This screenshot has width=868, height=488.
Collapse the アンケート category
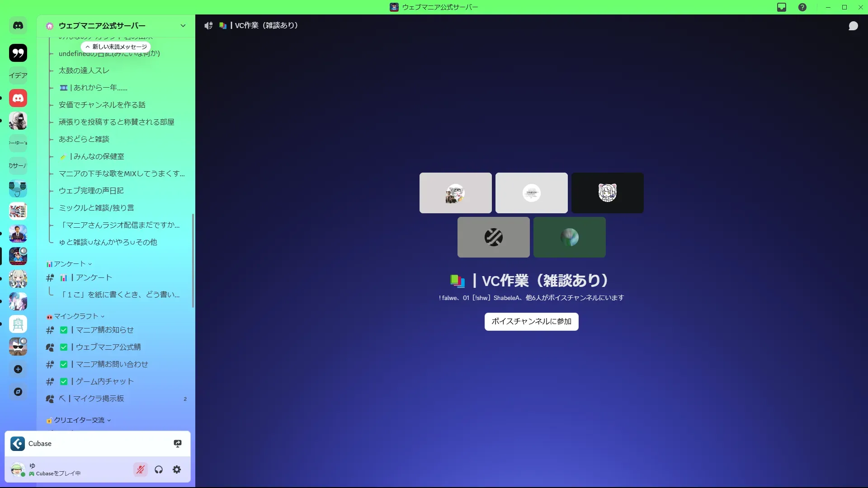point(70,264)
